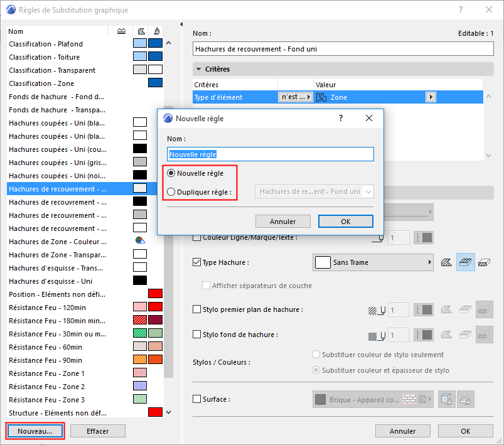Screen dimensions: 504x445
Task: Click Annuler in Nouvelle règle dialog
Action: [283, 221]
